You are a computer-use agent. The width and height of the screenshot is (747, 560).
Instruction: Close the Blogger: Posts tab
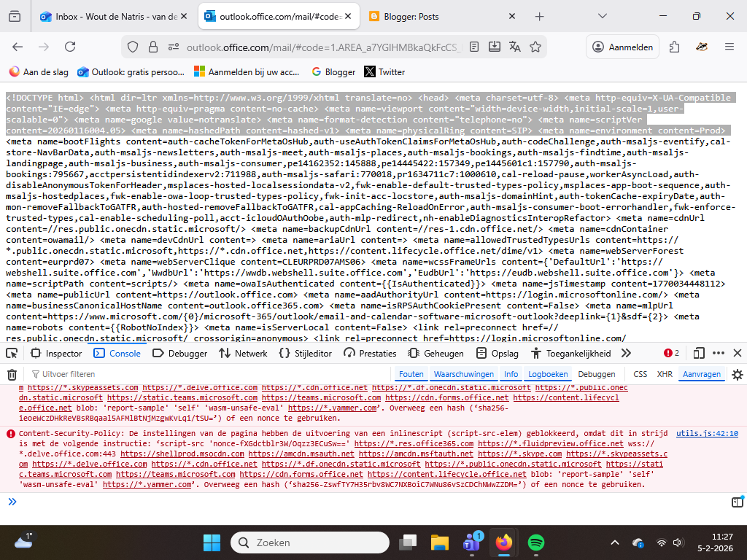point(511,17)
